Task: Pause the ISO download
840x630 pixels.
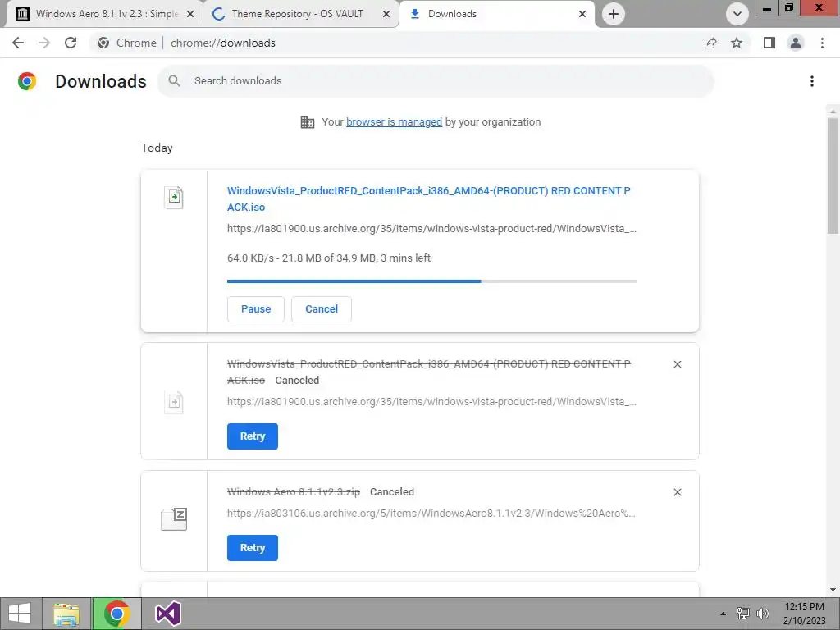Action: (256, 309)
